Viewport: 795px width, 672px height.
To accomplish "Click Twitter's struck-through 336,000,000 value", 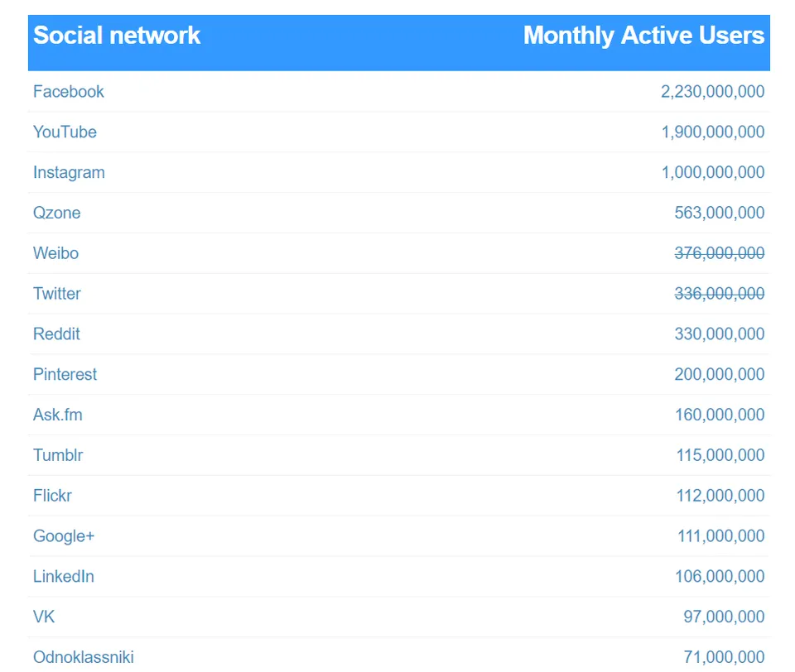I will (x=719, y=294).
